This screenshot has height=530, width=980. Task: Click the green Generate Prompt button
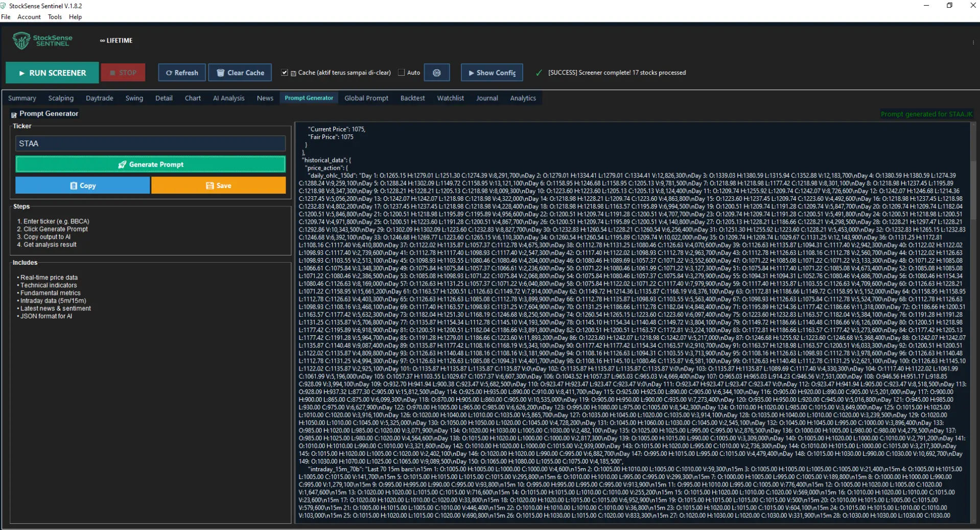tap(151, 165)
